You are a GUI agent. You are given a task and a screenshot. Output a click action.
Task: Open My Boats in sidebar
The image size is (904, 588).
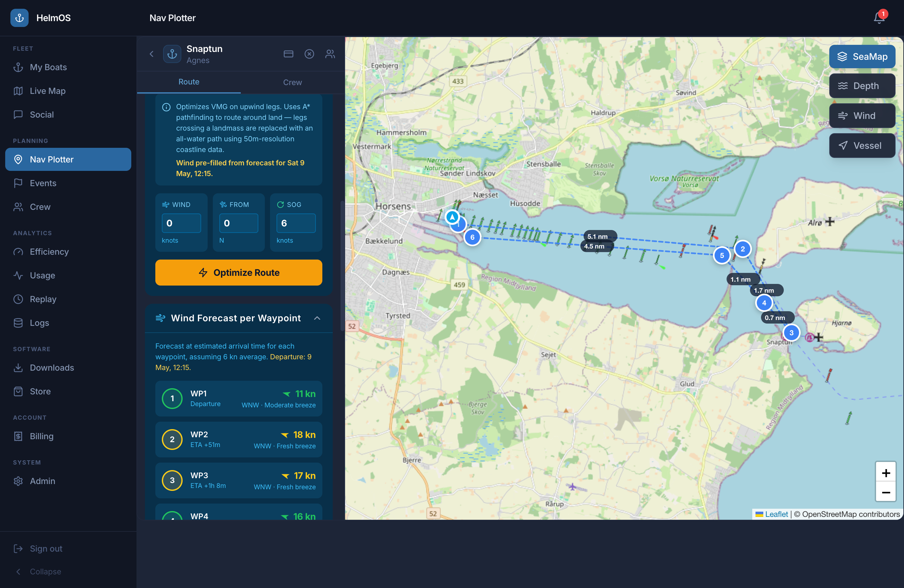click(68, 67)
